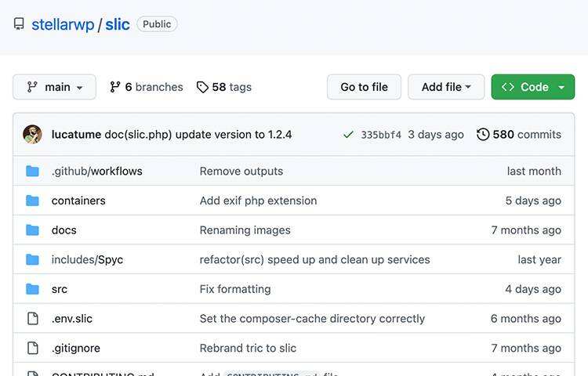Open the 6 branches link
Screen dimensions: 588x376
[x=146, y=87]
